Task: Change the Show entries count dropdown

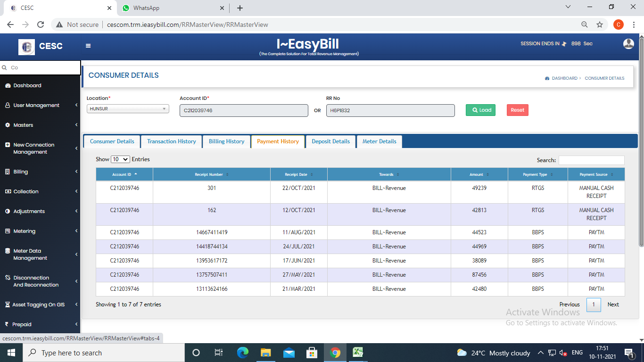Action: tap(120, 159)
